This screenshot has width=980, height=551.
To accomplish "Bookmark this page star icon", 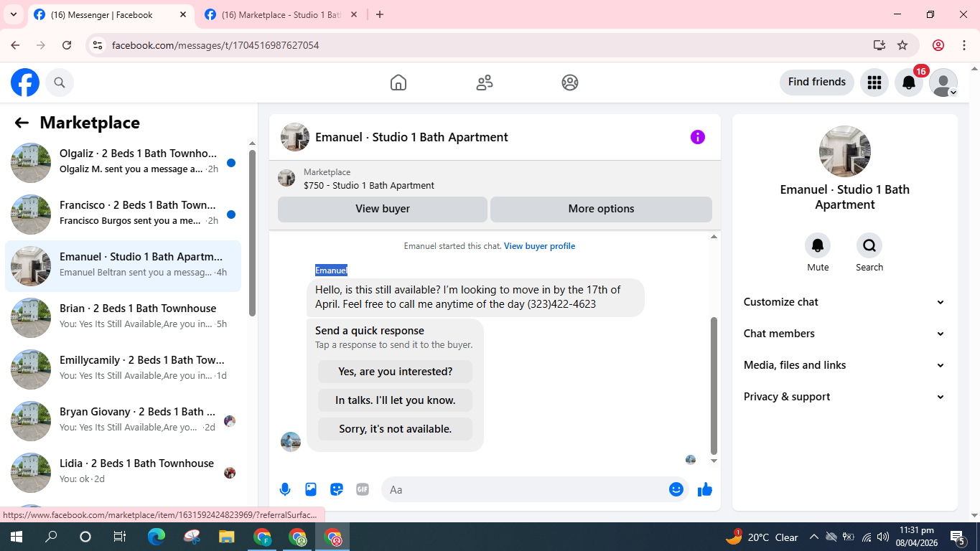I will click(902, 45).
